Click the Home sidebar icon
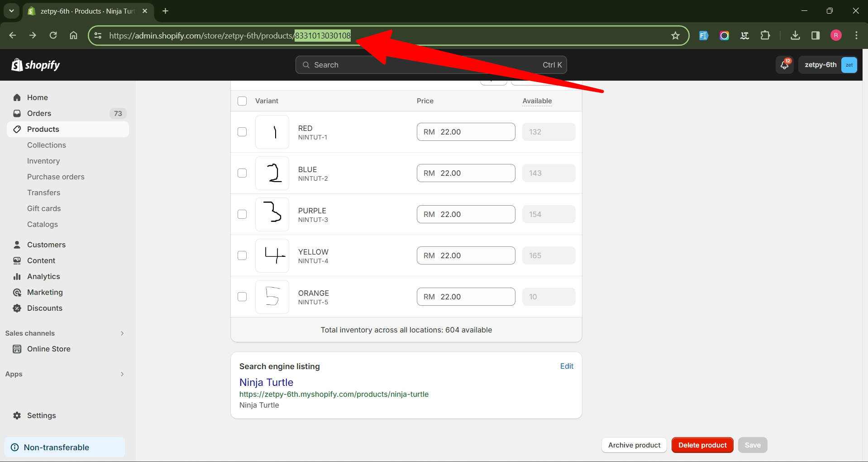Screen dimensions: 868x462 pyautogui.click(x=17, y=97)
